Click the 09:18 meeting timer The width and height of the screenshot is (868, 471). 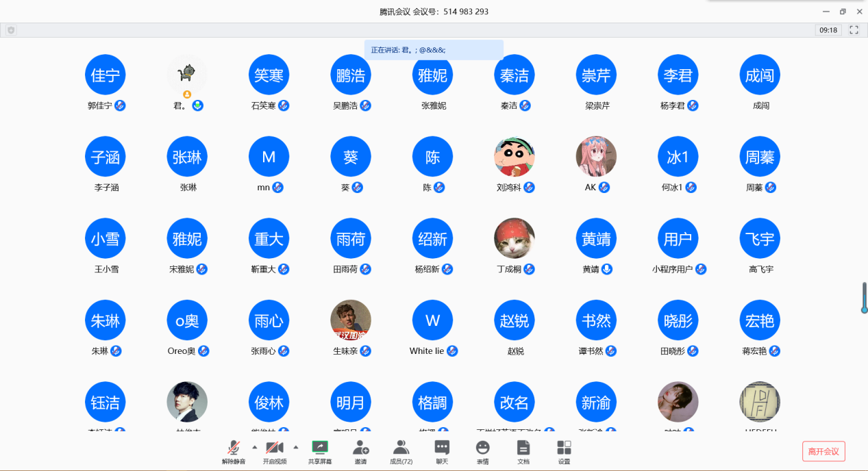[x=828, y=30]
